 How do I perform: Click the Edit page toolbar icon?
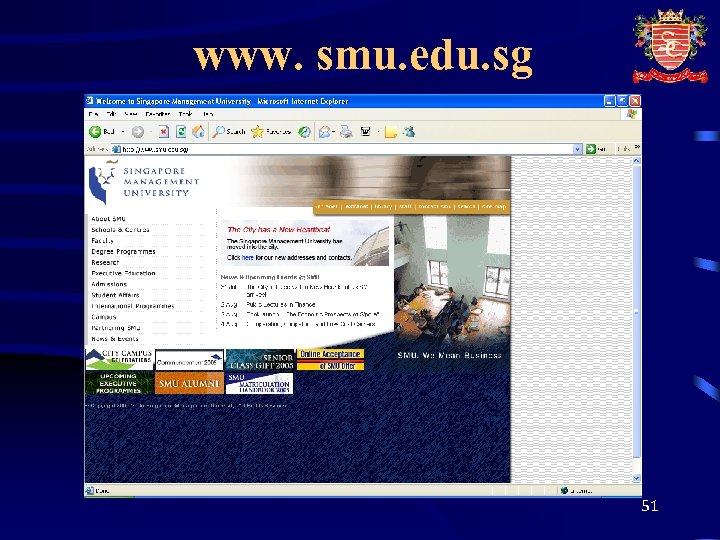tap(366, 132)
